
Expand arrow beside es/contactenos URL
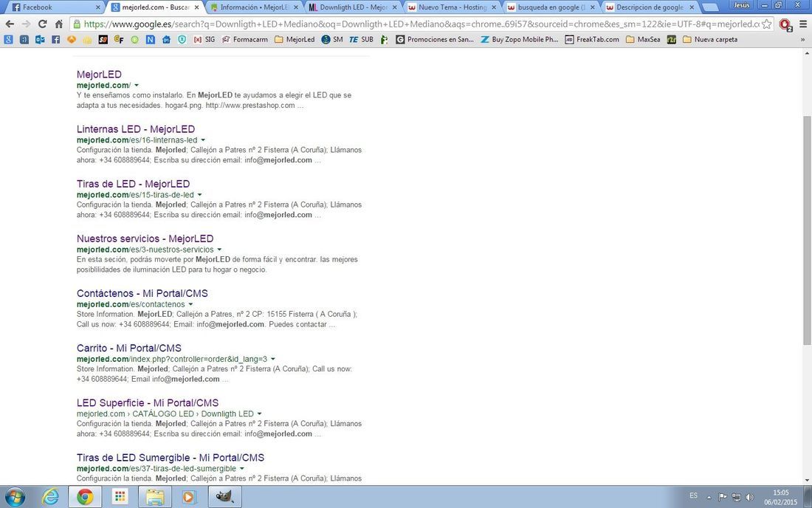coord(190,304)
